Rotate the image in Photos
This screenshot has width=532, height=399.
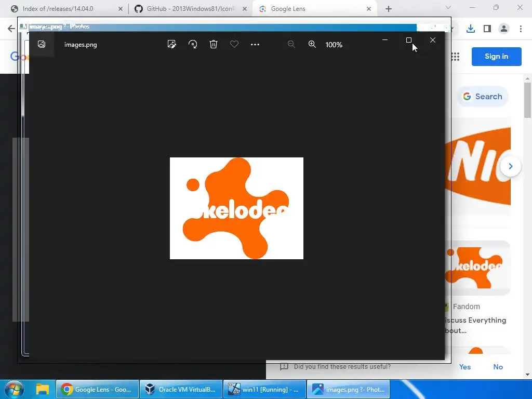[x=193, y=44]
